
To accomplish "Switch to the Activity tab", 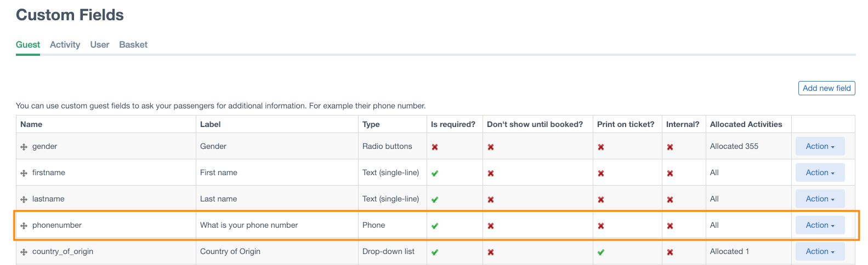I will coord(65,44).
